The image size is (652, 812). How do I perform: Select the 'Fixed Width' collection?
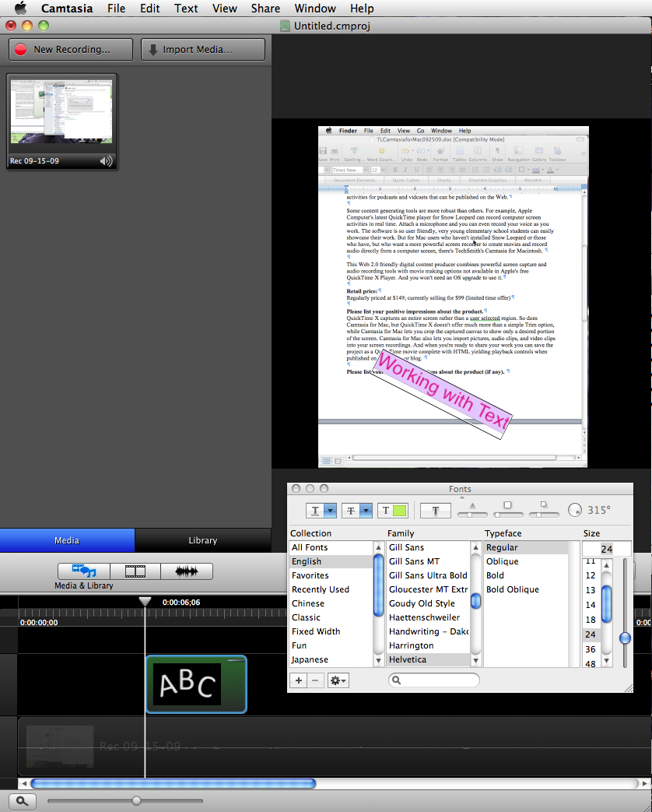(316, 631)
